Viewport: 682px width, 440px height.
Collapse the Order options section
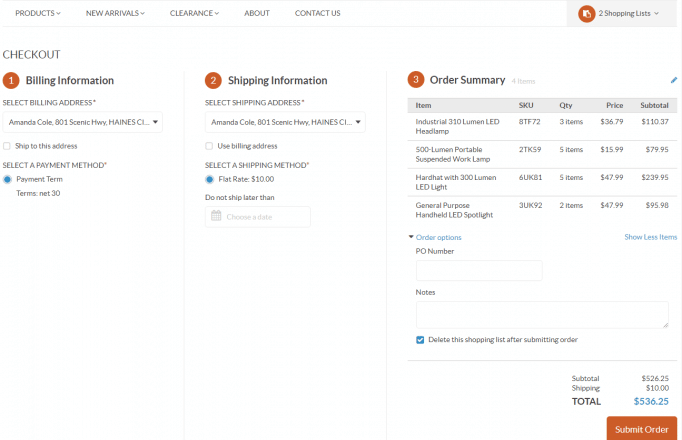coord(435,237)
